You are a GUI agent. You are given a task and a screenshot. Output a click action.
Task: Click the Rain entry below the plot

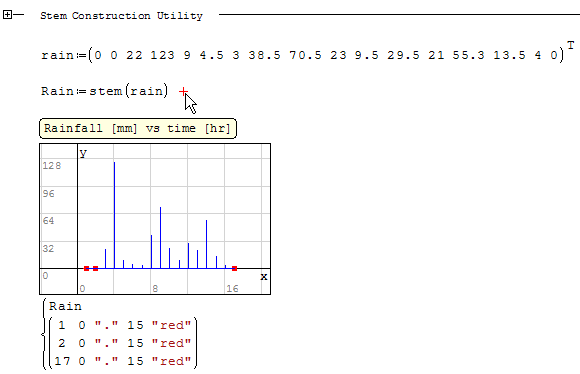(65, 306)
